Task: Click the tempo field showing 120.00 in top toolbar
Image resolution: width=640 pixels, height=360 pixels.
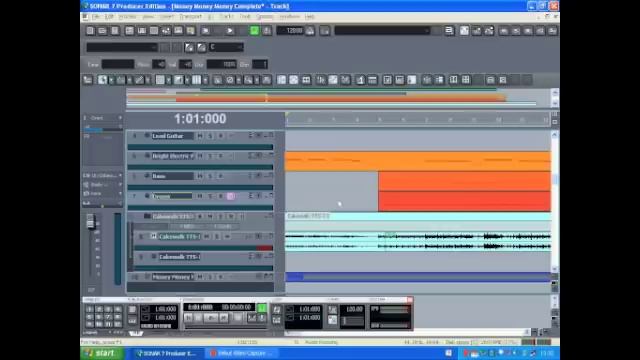Action: [x=290, y=31]
